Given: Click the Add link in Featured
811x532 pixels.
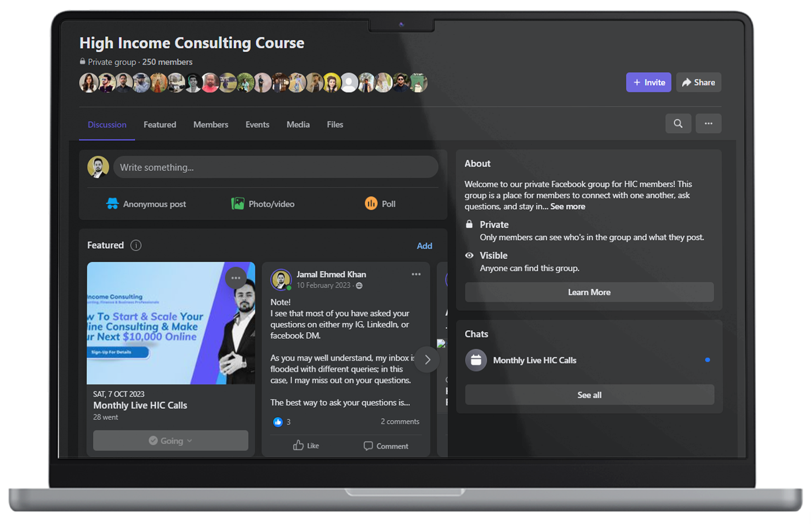Looking at the screenshot, I should (424, 246).
